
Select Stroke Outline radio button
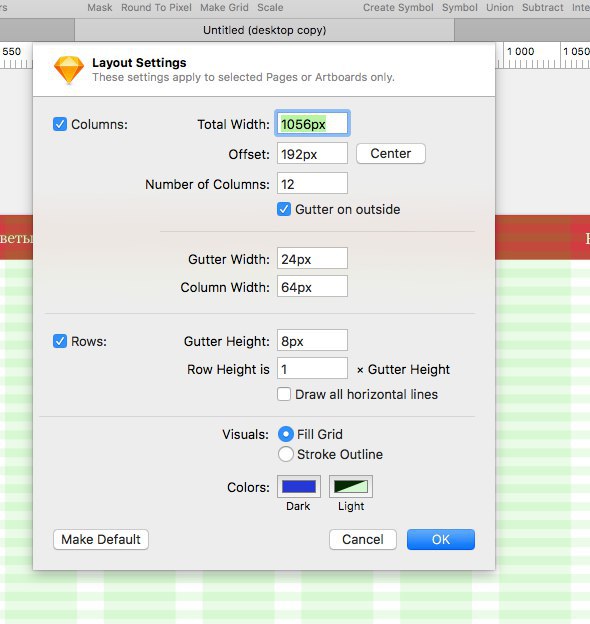pos(286,454)
